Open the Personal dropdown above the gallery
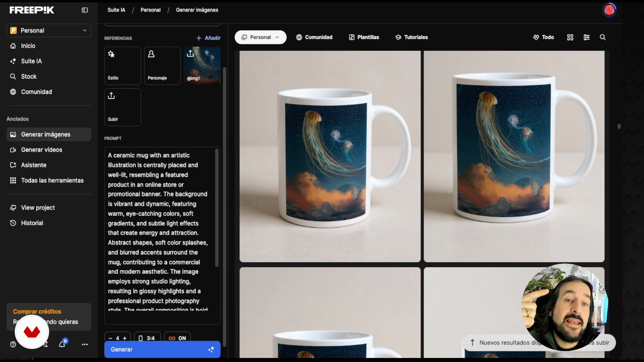Screen dimensions: 644x362 tap(260, 37)
